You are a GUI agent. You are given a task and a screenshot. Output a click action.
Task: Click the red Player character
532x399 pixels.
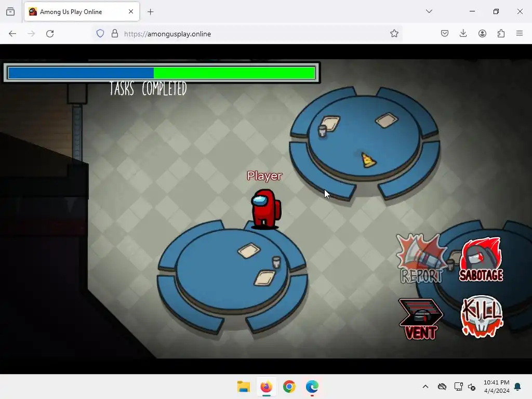tap(265, 209)
